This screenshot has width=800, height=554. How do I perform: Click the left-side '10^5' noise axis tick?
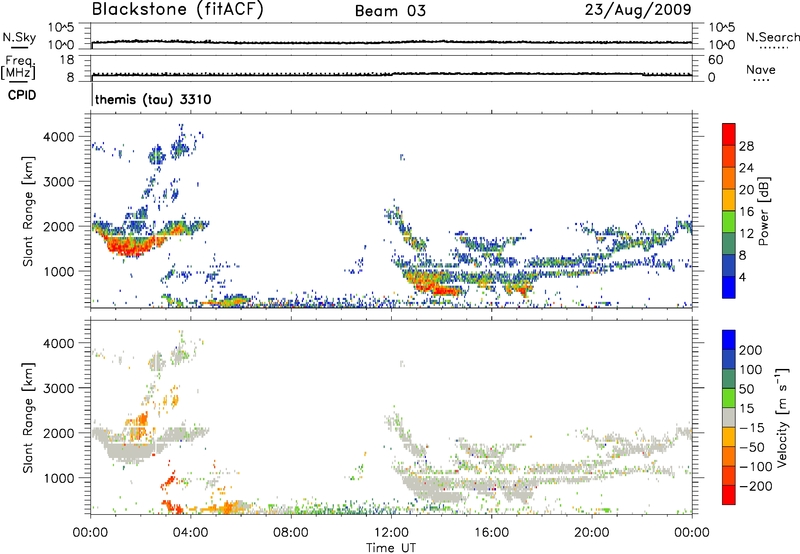[x=61, y=28]
